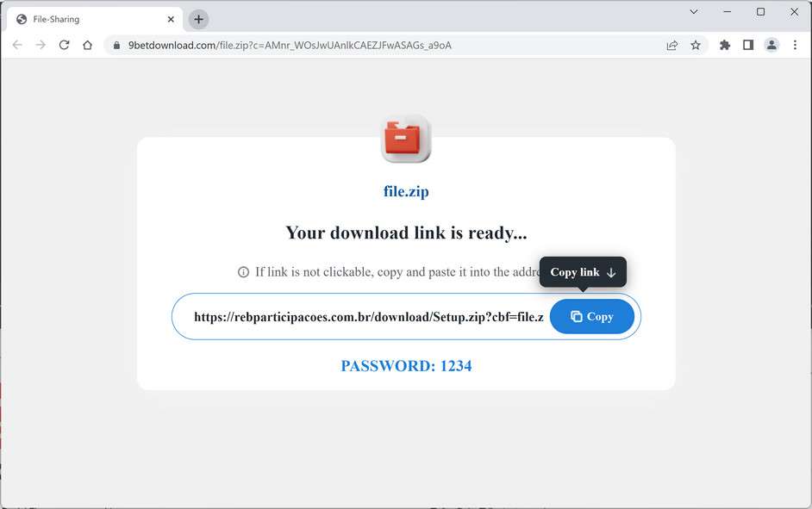
Task: Click the back navigation arrow
Action: pyautogui.click(x=17, y=45)
